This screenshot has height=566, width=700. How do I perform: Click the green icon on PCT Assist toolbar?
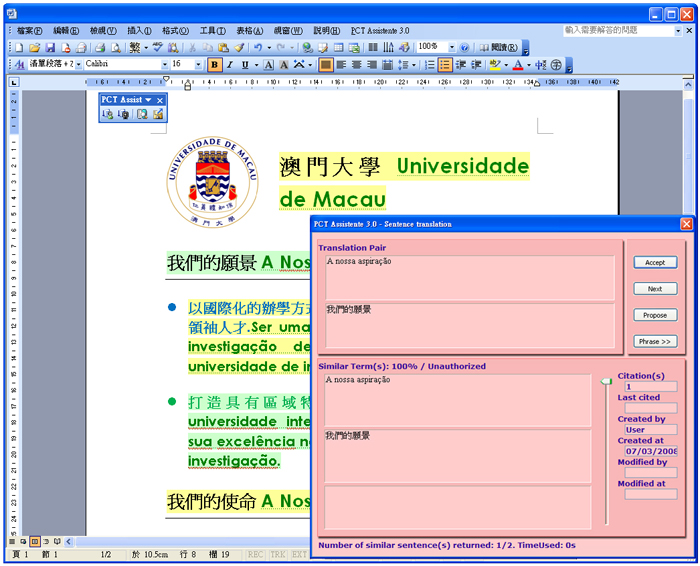tap(107, 114)
